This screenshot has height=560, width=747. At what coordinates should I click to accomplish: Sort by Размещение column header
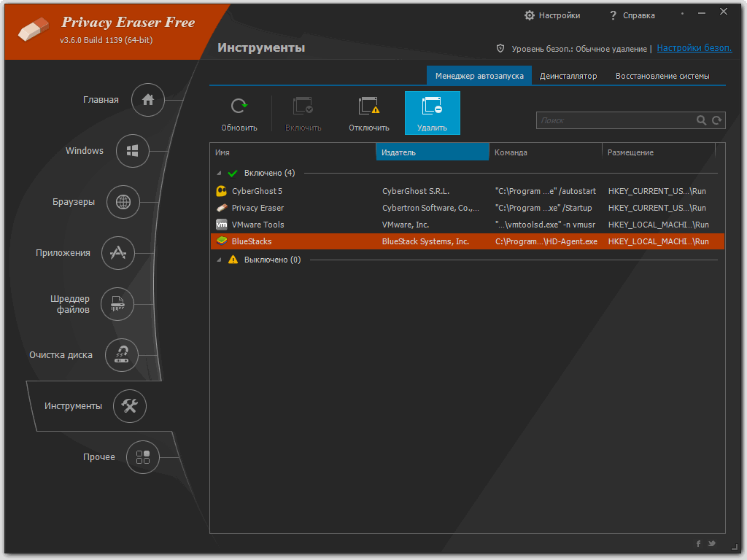(x=659, y=152)
